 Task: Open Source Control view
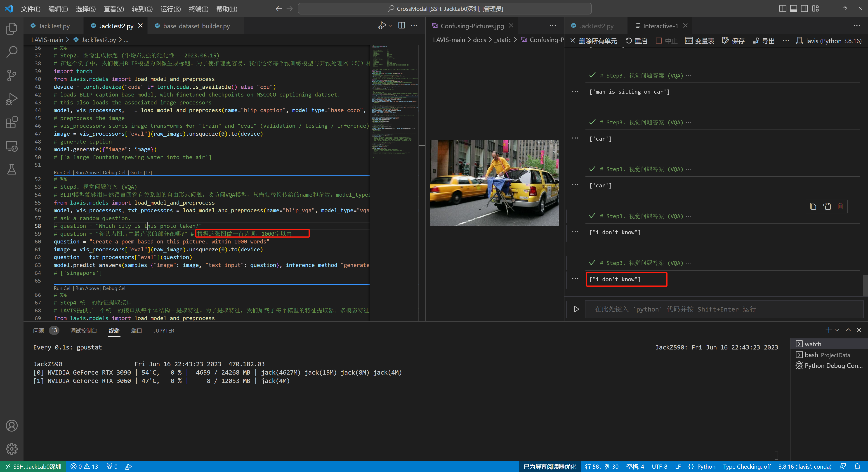12,76
